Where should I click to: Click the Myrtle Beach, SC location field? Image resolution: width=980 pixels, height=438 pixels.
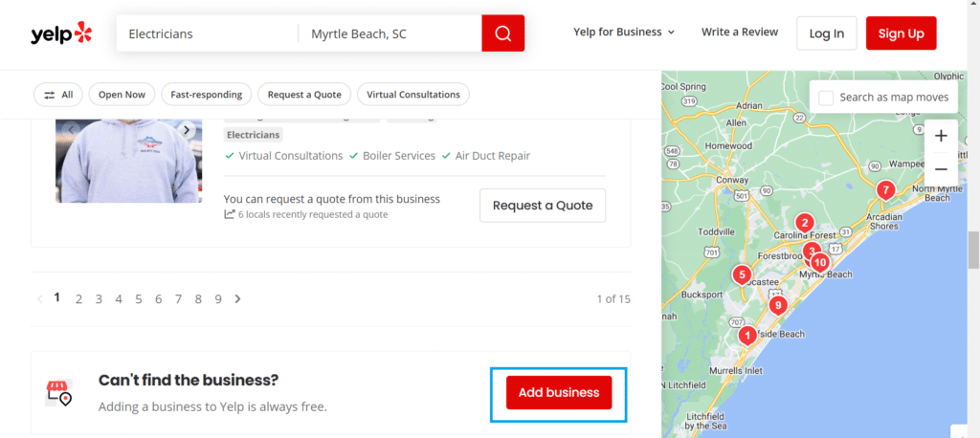coord(390,33)
